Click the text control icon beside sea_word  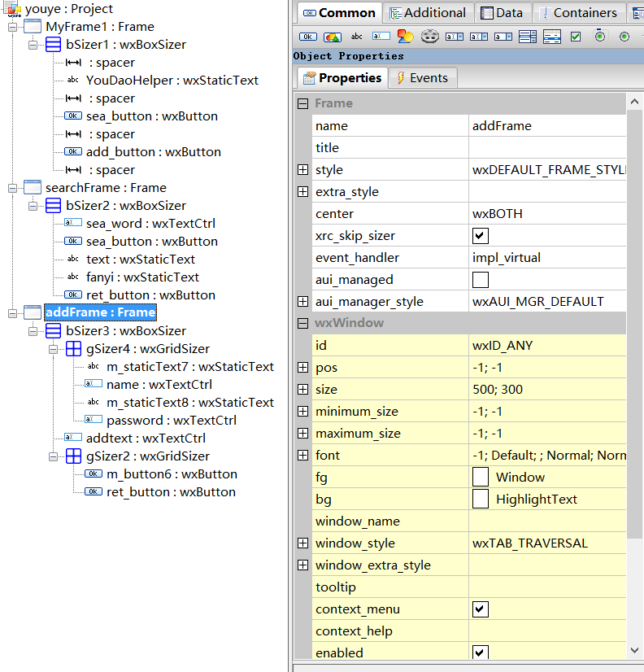coord(73,222)
